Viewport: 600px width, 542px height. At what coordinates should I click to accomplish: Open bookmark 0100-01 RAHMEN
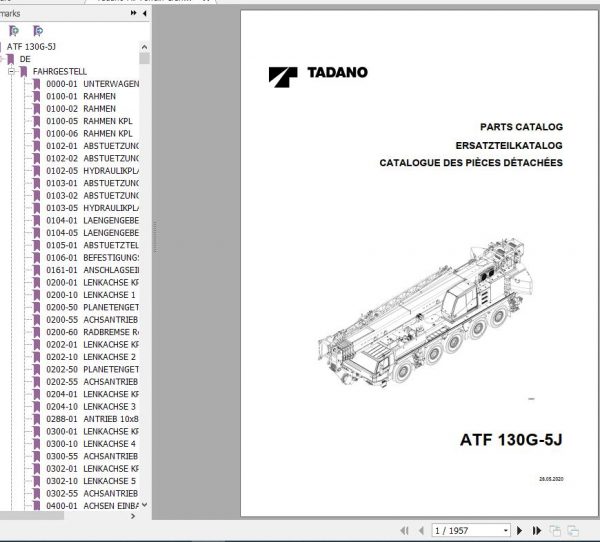click(81, 96)
